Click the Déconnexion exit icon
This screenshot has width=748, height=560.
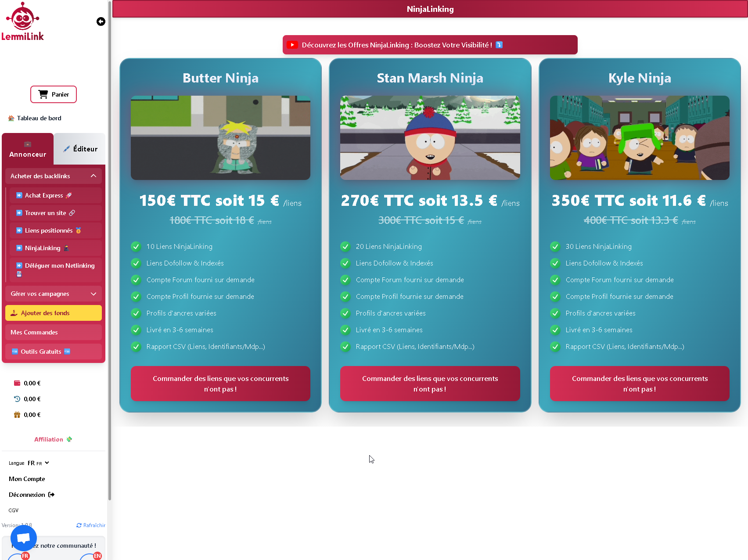[51, 495]
